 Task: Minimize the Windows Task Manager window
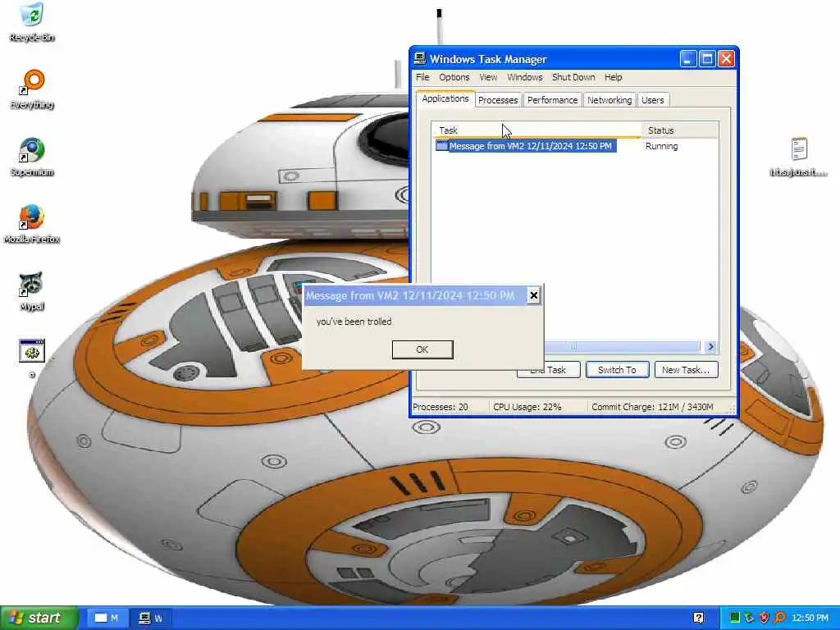(688, 59)
